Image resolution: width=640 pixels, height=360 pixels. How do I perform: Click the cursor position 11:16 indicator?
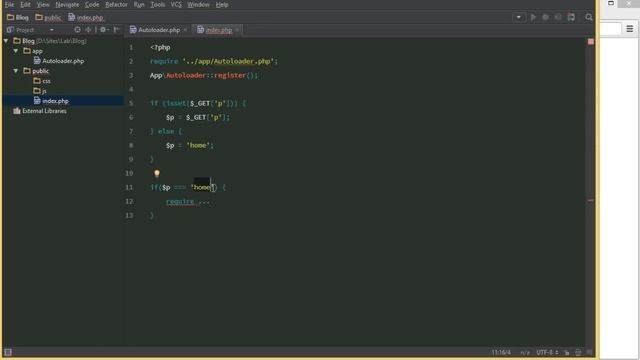pos(501,352)
